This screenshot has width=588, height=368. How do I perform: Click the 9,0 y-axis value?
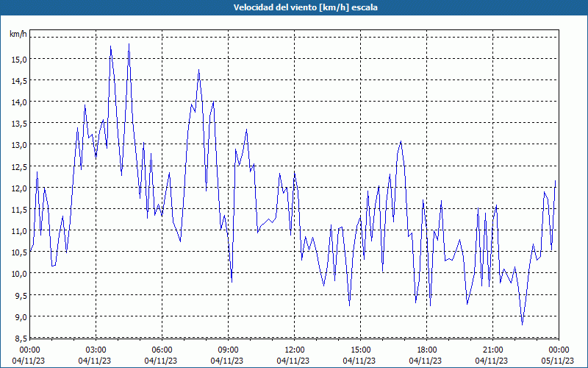point(21,316)
